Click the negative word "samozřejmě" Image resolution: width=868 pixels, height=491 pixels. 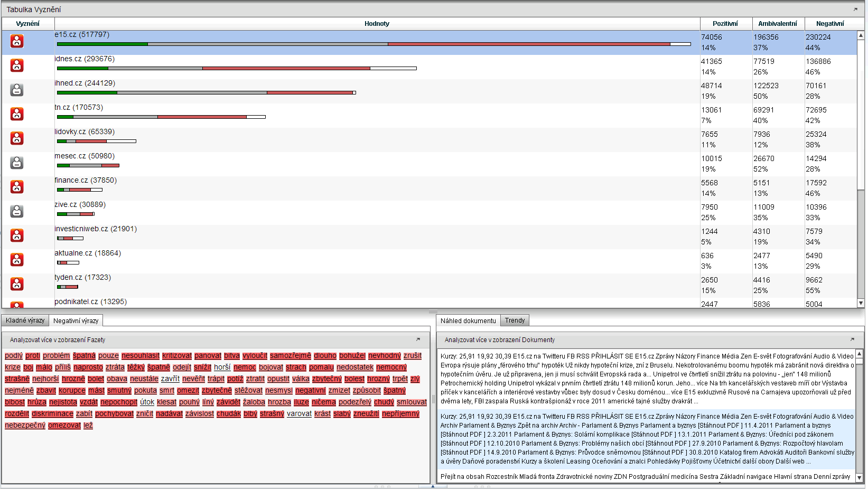coord(291,356)
